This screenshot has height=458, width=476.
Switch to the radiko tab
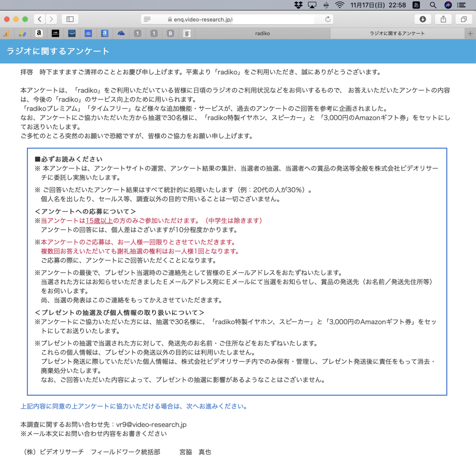[263, 33]
